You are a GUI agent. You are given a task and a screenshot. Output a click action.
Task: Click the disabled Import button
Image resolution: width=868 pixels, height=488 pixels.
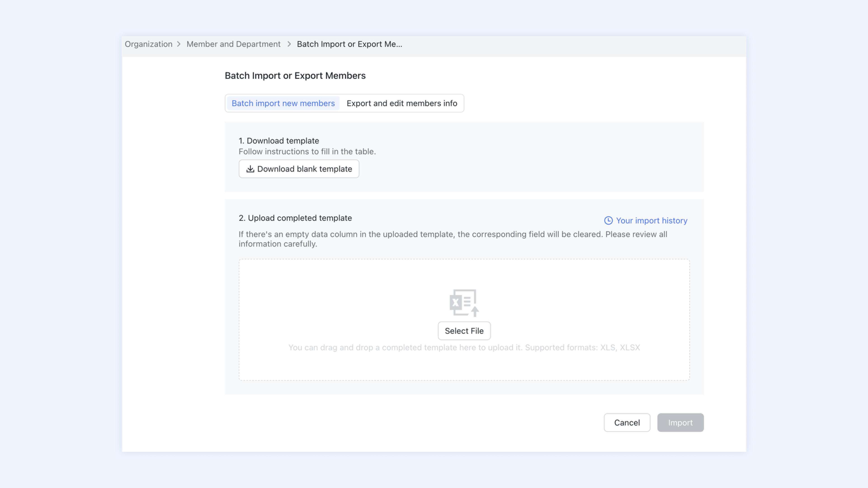pyautogui.click(x=680, y=422)
